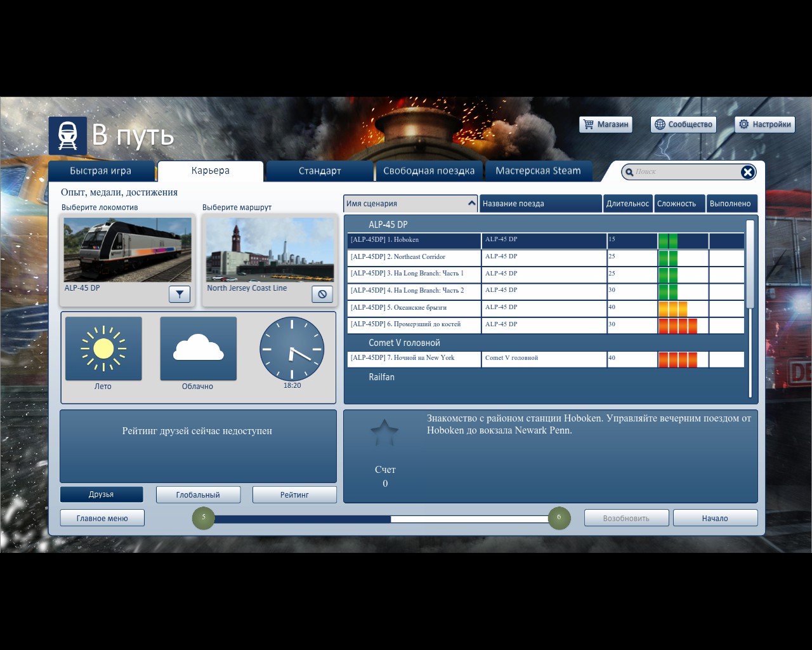Select the Облачно cloud weather icon
This screenshot has height=650, width=812.
coord(199,348)
